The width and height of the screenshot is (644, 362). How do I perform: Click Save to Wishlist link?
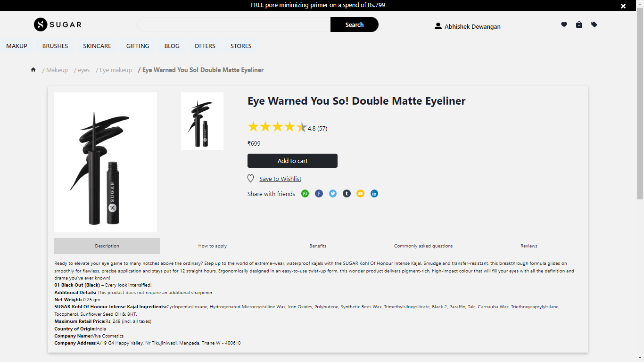[280, 179]
